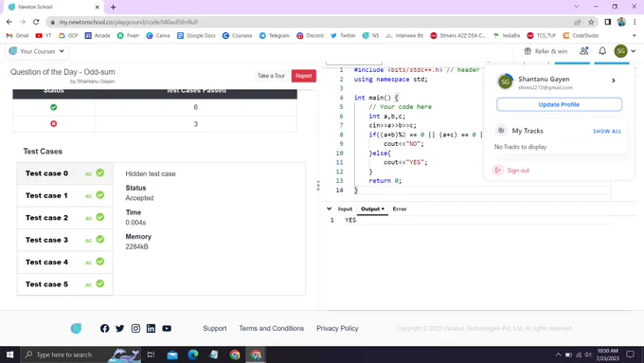
Task: Open the Fiverr bookmark
Action: coord(128,36)
